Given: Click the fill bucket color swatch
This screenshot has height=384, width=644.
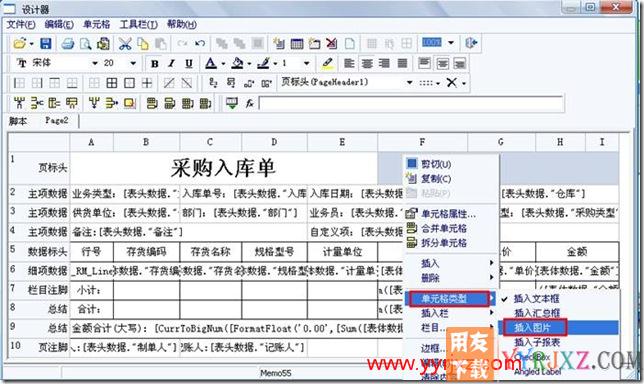Looking at the screenshot, I should (x=237, y=64).
